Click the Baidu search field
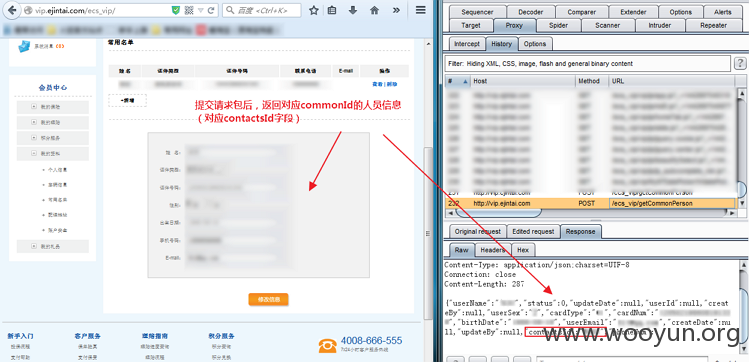Viewport: 749px width, 362px height. point(262,10)
